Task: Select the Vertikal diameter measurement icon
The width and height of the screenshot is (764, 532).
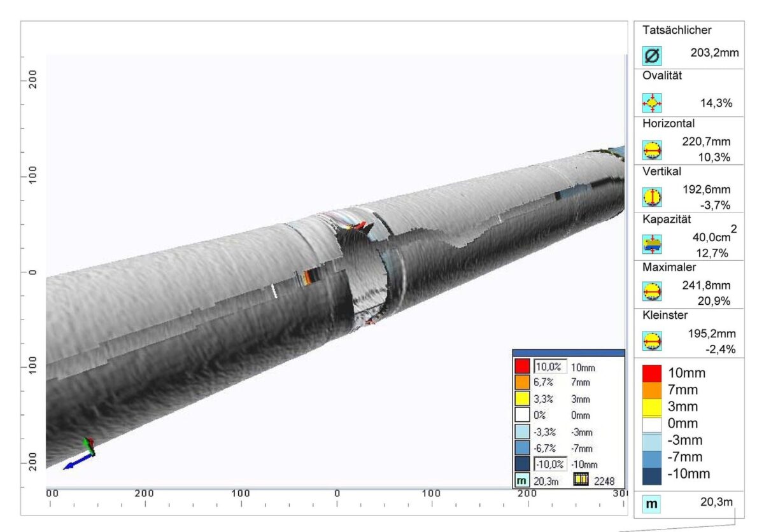Action: pos(651,196)
